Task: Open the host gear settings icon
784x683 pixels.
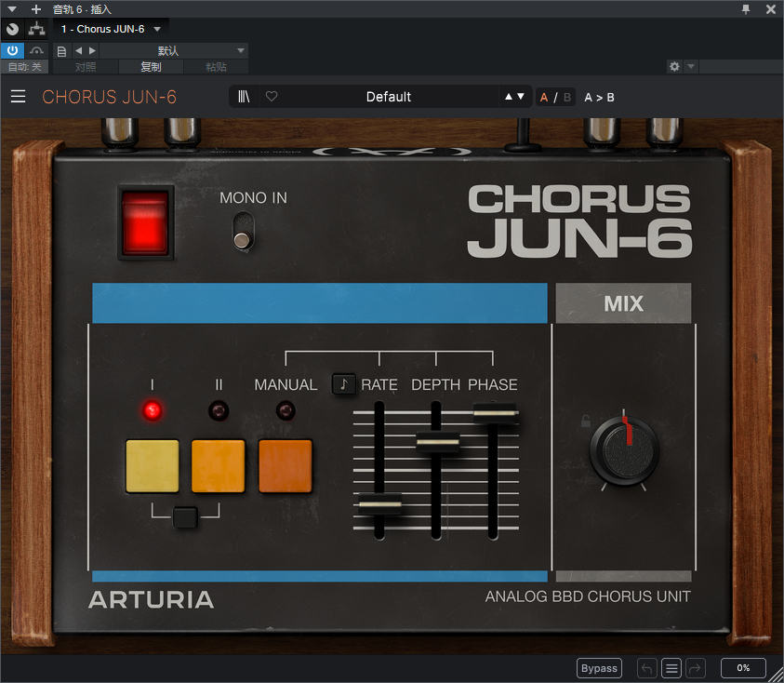Action: tap(674, 67)
